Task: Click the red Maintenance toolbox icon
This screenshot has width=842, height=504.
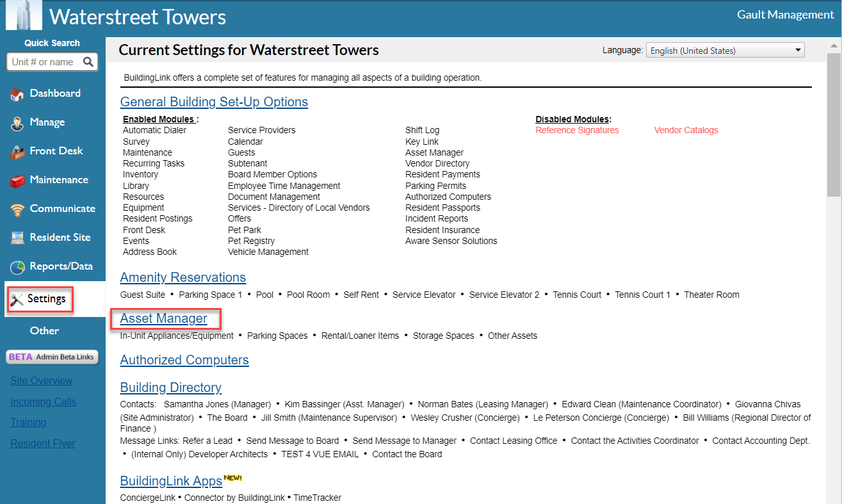Action: (x=17, y=181)
